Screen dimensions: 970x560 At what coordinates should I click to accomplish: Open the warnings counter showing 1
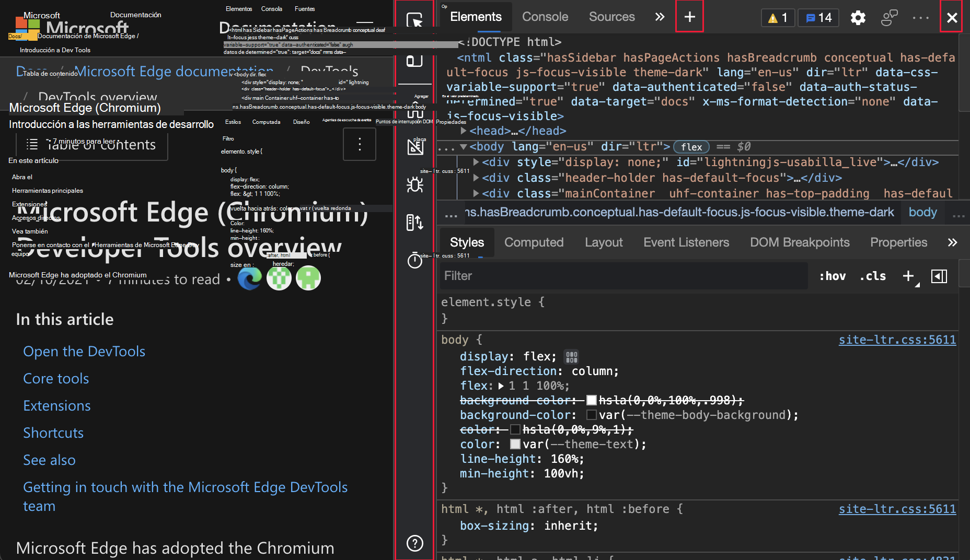778,18
